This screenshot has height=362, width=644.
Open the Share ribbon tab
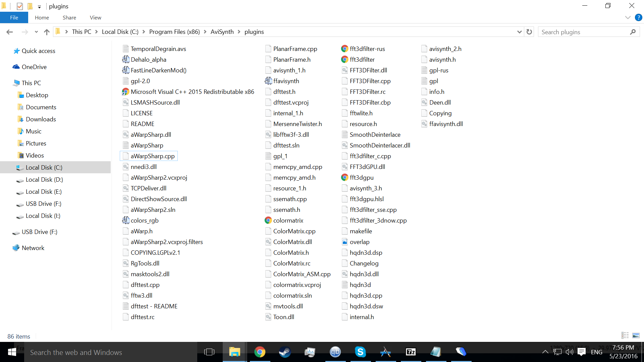pyautogui.click(x=69, y=17)
